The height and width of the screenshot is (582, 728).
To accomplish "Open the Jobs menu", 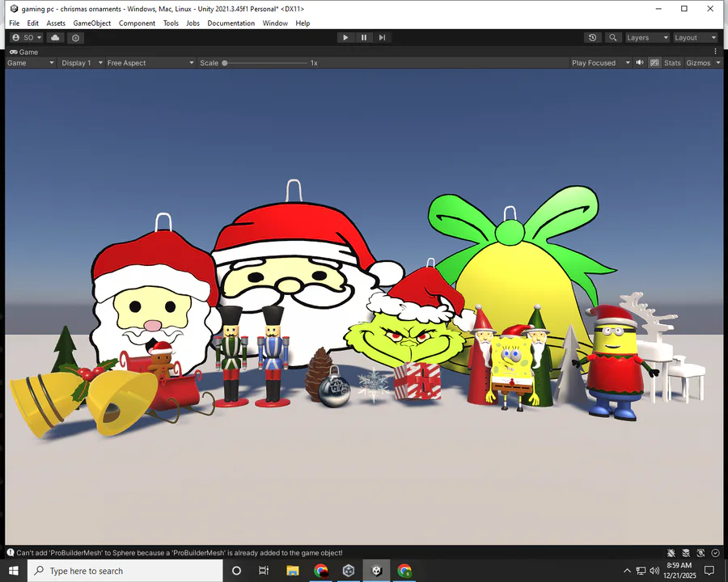I will (x=193, y=23).
